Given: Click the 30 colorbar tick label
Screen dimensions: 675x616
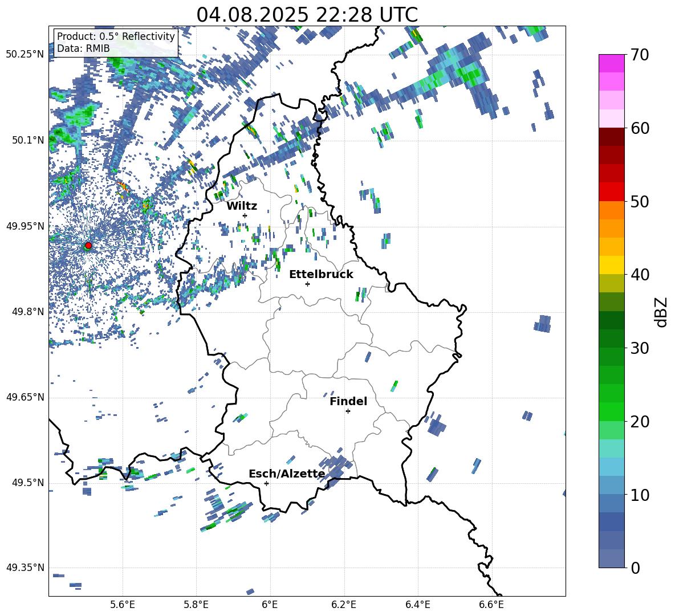Looking at the screenshot, I should (640, 348).
